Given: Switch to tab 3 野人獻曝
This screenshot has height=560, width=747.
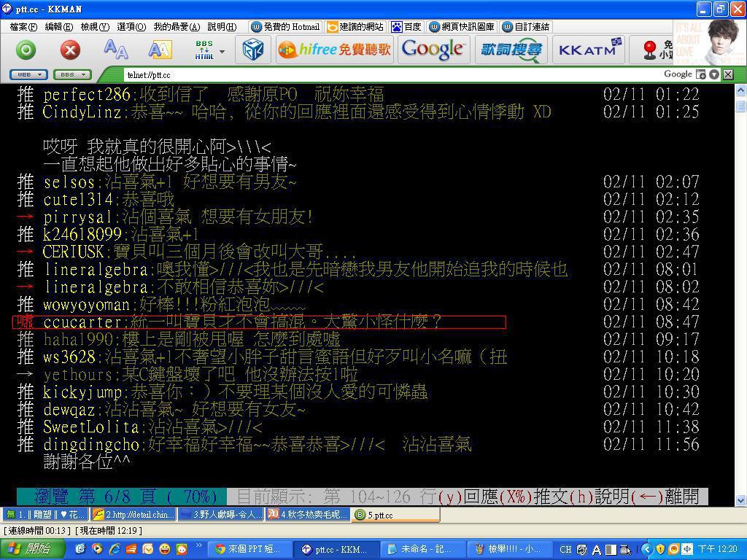Looking at the screenshot, I should (x=220, y=514).
